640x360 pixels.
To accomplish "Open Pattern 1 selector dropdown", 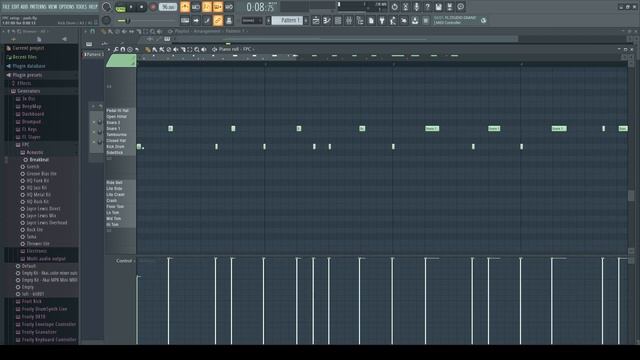I will click(x=287, y=20).
